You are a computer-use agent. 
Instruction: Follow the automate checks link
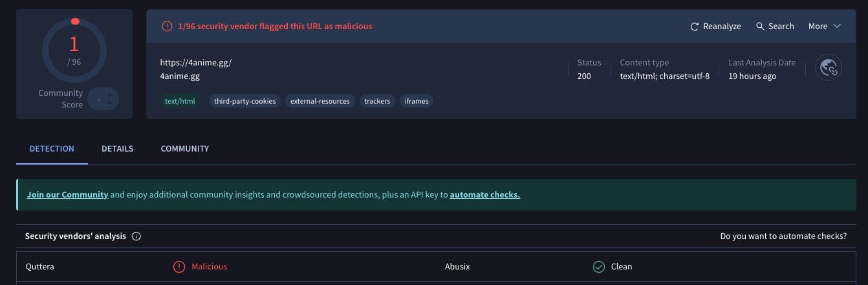pos(485,194)
